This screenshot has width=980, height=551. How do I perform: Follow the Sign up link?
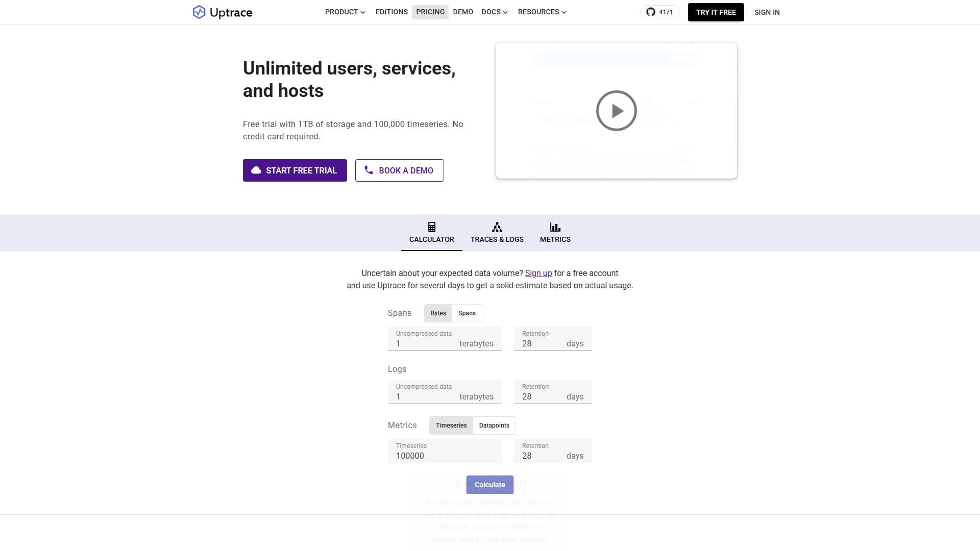538,273
